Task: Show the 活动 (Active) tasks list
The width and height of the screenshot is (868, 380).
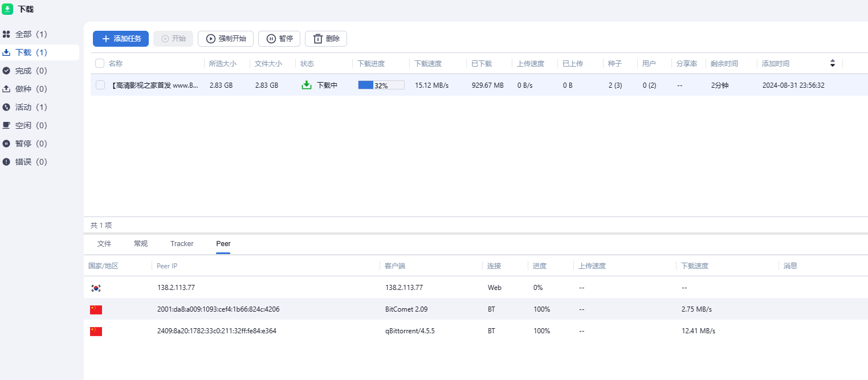Action: [31, 107]
